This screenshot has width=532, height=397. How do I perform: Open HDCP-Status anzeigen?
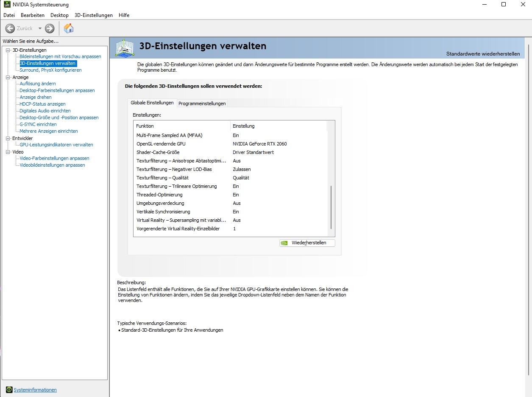42,104
